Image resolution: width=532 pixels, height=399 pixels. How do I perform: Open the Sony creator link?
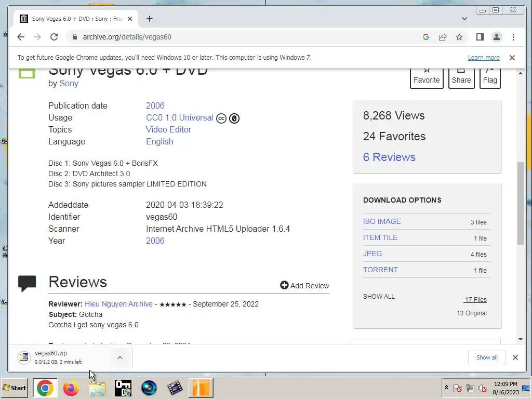pos(69,84)
